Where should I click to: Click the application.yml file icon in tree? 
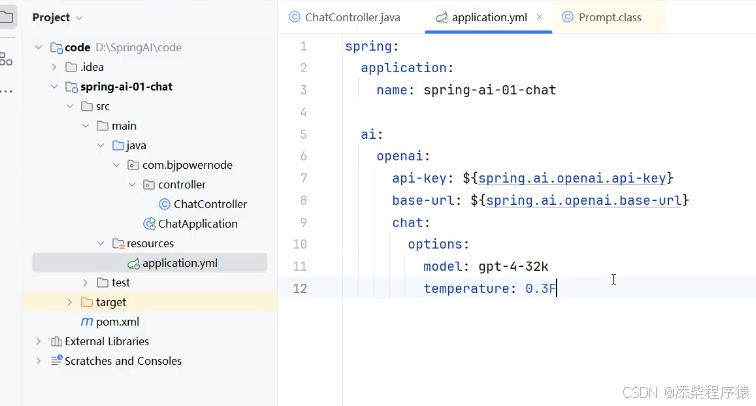[x=134, y=263]
